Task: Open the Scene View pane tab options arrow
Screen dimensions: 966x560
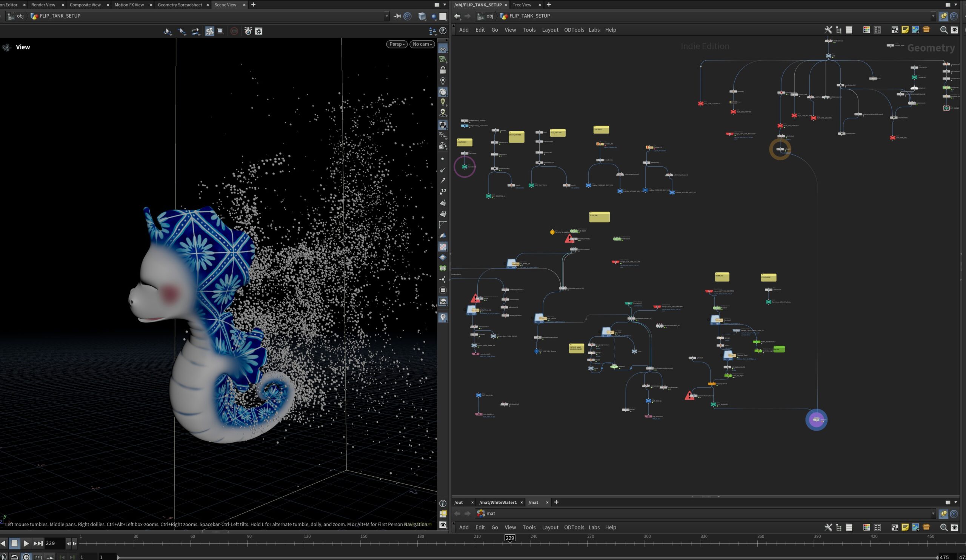Action: [445, 5]
